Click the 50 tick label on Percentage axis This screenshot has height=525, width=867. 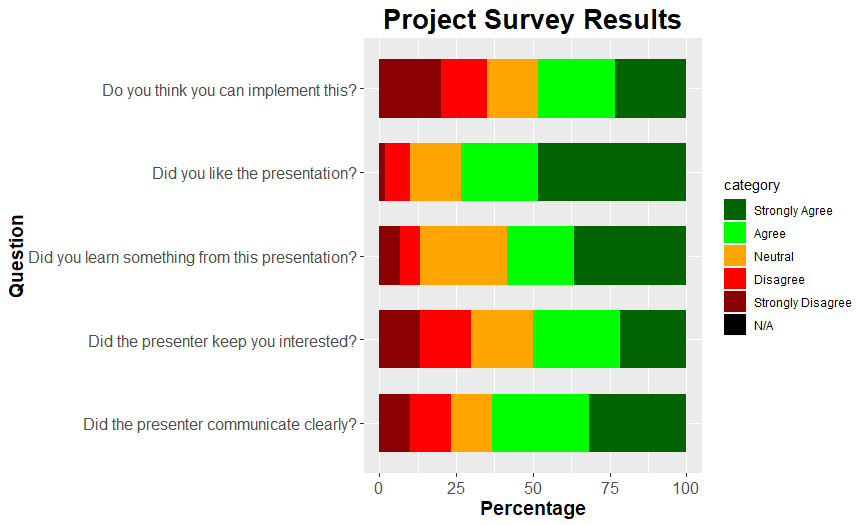coord(532,488)
